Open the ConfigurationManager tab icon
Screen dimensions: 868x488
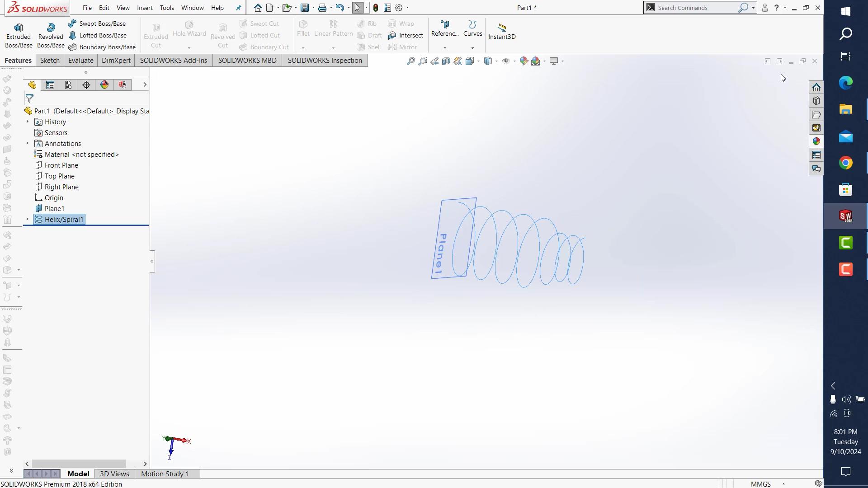(x=68, y=85)
